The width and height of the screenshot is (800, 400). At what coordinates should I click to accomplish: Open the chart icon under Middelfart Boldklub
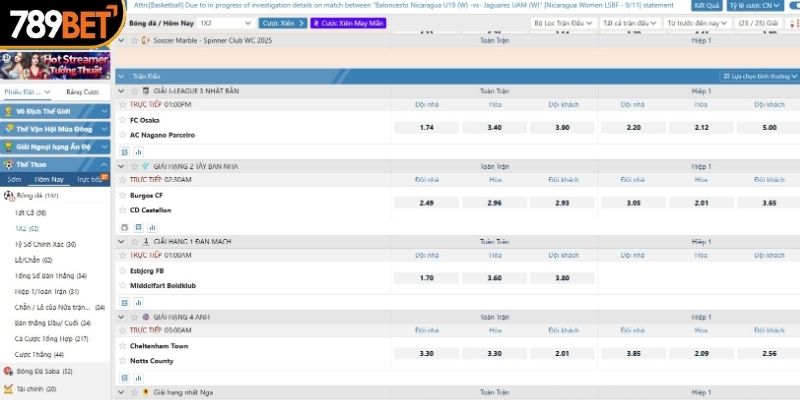pyautogui.click(x=137, y=300)
